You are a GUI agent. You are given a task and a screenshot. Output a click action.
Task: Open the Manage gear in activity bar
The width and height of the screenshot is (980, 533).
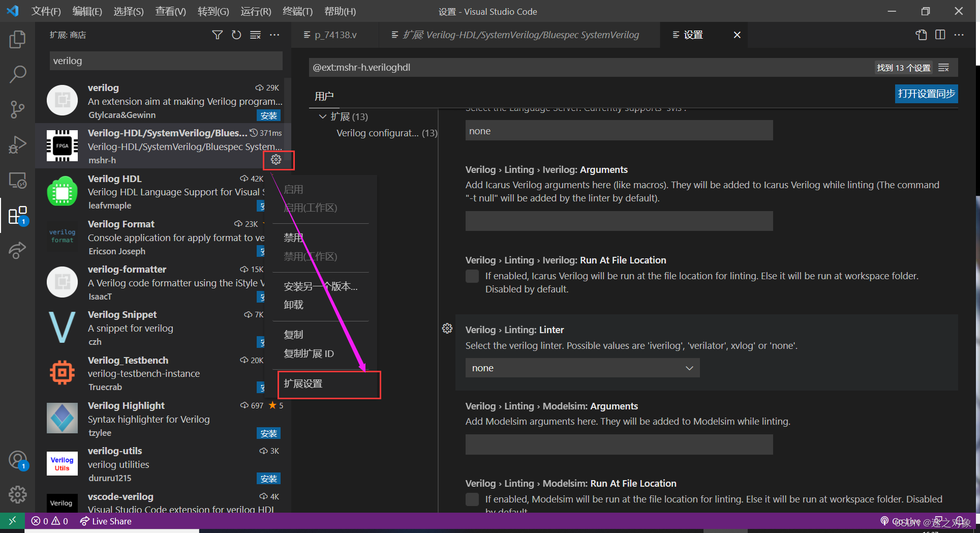[x=17, y=494]
